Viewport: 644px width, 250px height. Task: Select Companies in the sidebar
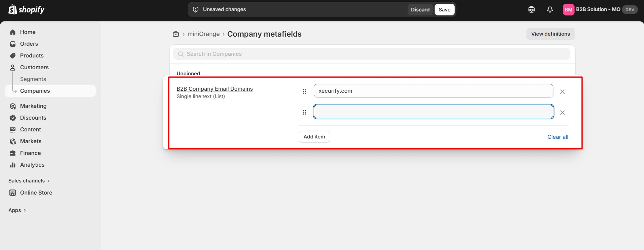pos(50,91)
